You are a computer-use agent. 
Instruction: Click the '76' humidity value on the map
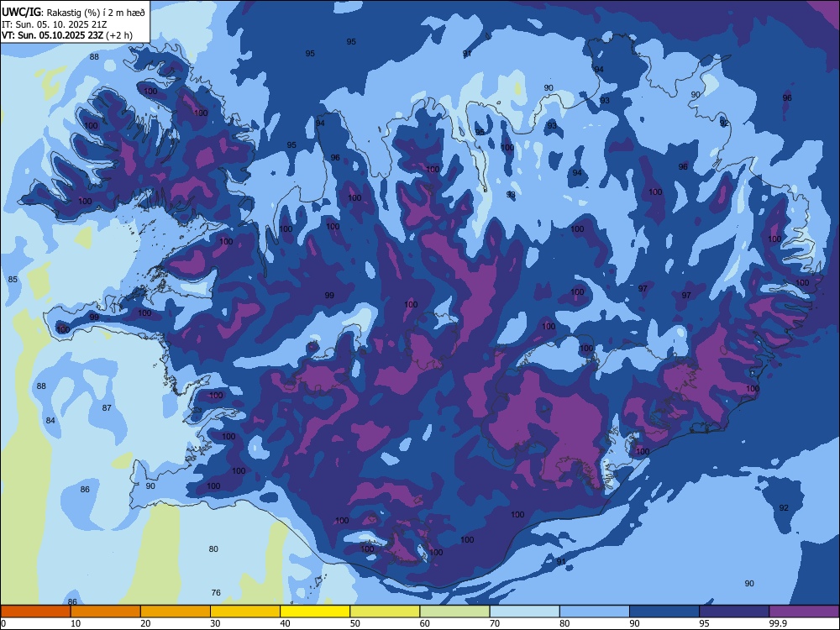coord(216,592)
